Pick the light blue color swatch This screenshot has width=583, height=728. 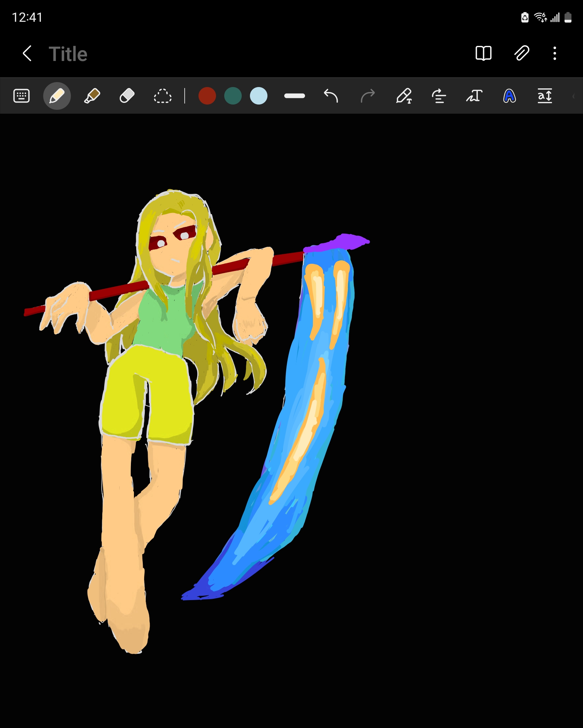(259, 96)
